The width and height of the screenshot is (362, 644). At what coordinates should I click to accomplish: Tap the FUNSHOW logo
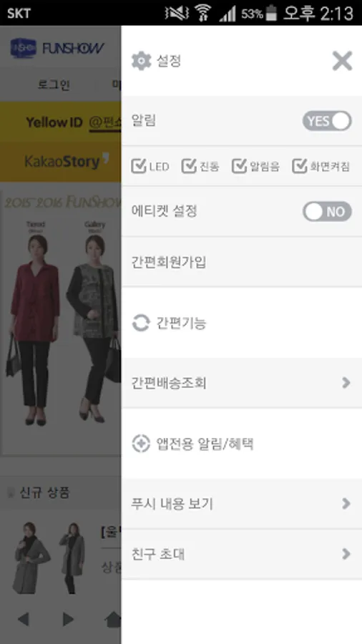coord(57,49)
